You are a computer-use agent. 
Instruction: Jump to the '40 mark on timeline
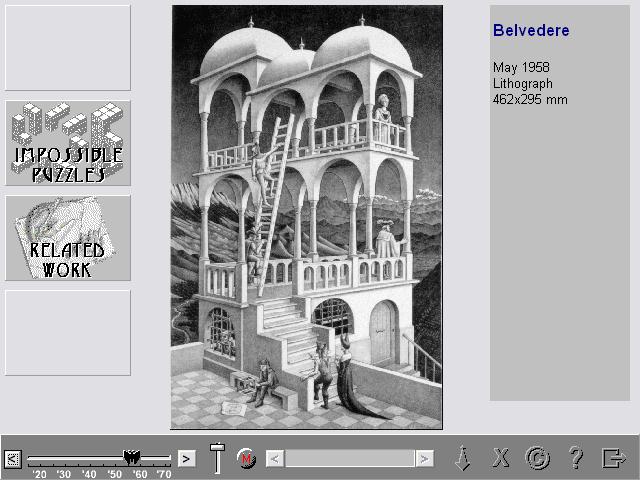[x=89, y=474]
